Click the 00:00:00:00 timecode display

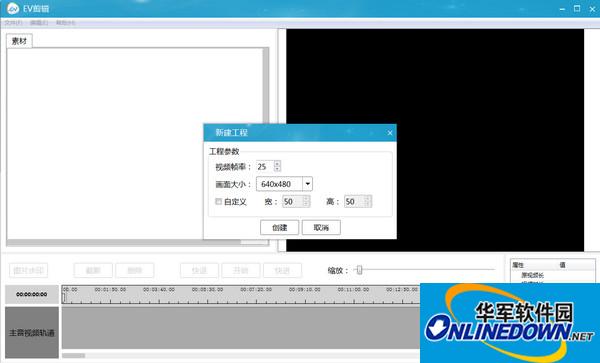coord(32,294)
